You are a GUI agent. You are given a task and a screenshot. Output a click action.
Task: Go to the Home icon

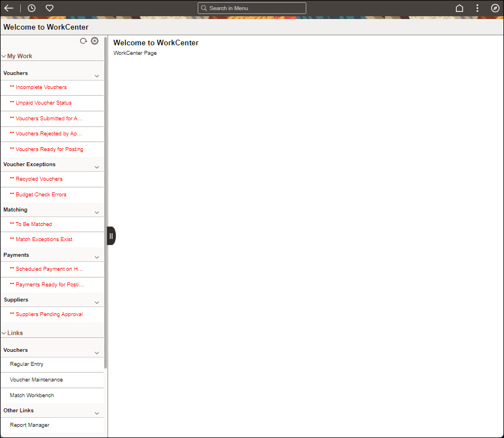click(459, 8)
